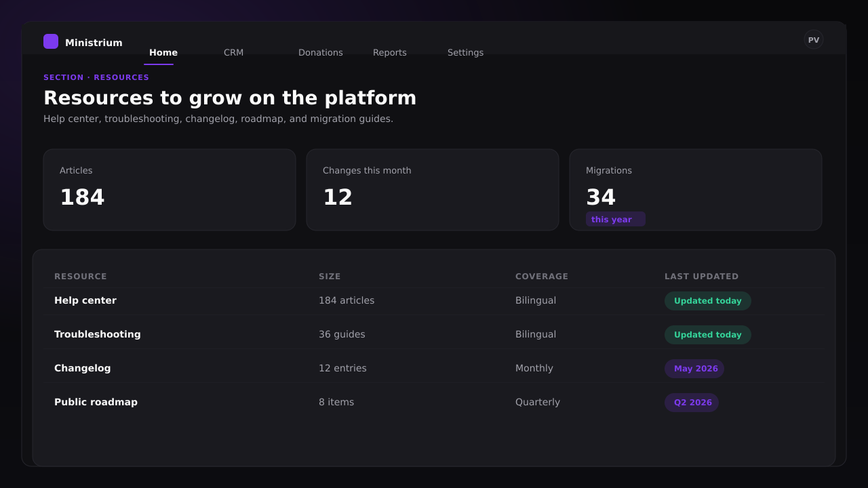Click the Monthly coverage cell
This screenshot has width=868, height=488.
[534, 368]
